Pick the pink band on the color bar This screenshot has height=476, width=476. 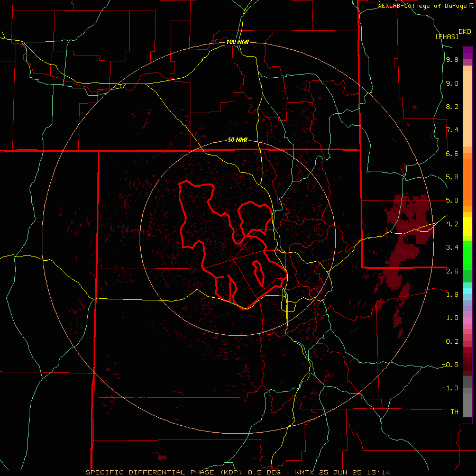point(467,321)
